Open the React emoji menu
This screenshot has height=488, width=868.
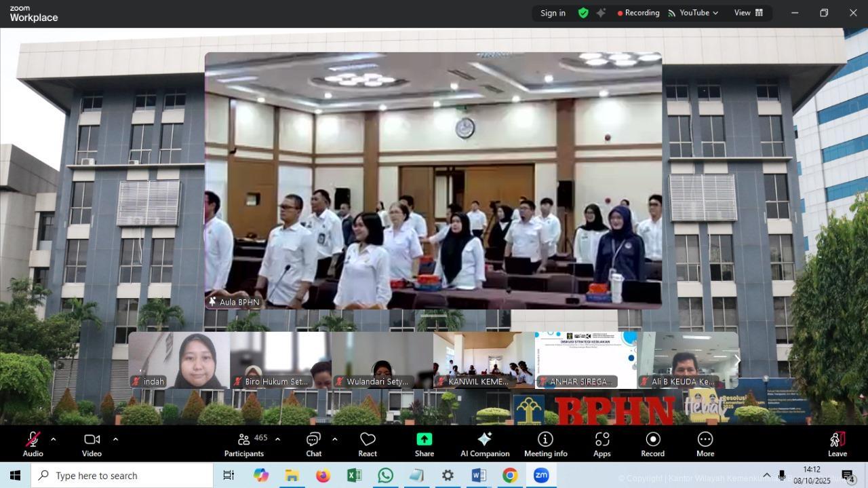coord(368,445)
